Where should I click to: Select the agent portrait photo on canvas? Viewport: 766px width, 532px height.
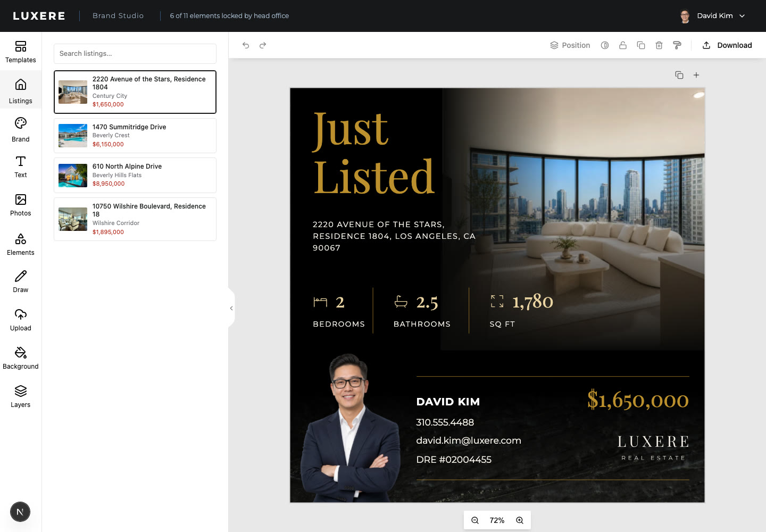coord(350,428)
